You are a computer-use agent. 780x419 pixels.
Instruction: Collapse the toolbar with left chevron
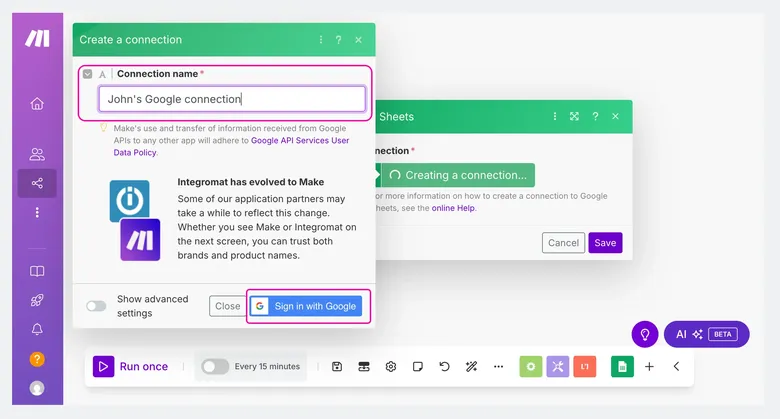pyautogui.click(x=676, y=367)
